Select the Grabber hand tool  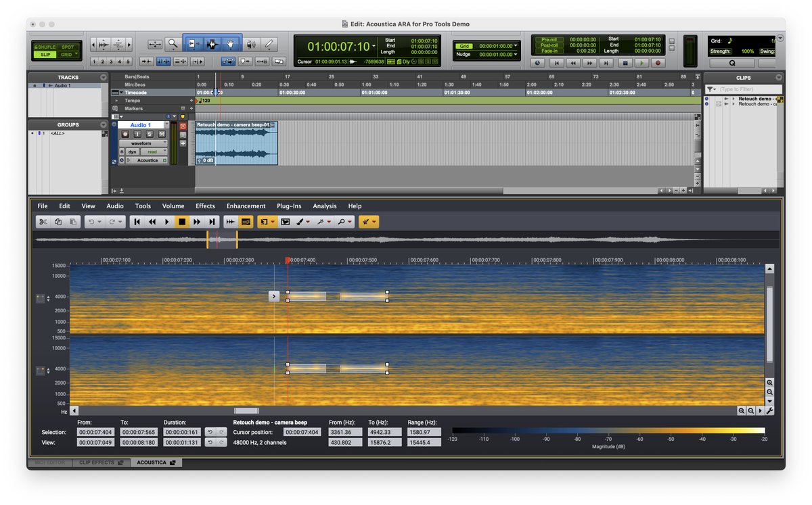click(x=231, y=44)
